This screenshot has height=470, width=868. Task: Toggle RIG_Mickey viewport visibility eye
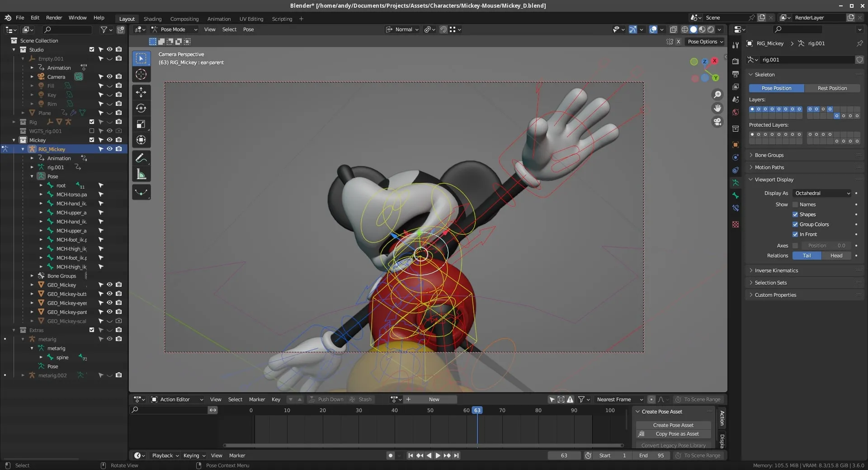pyautogui.click(x=109, y=149)
